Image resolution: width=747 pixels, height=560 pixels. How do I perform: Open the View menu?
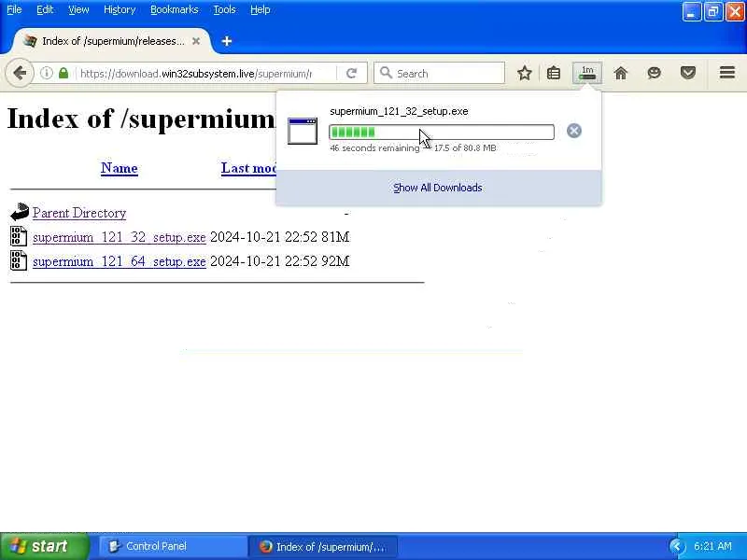pos(78,9)
